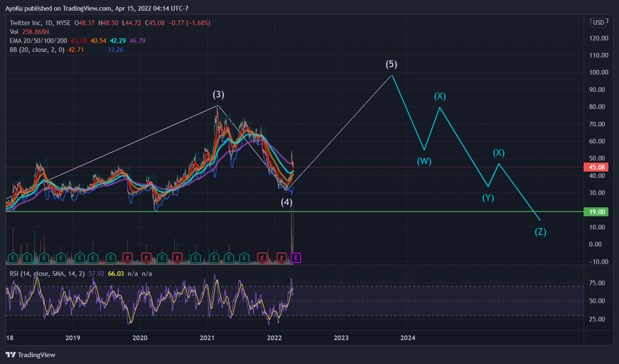The width and height of the screenshot is (619, 364).
Task: Click the EMA value 46.79
Action: click(x=138, y=41)
